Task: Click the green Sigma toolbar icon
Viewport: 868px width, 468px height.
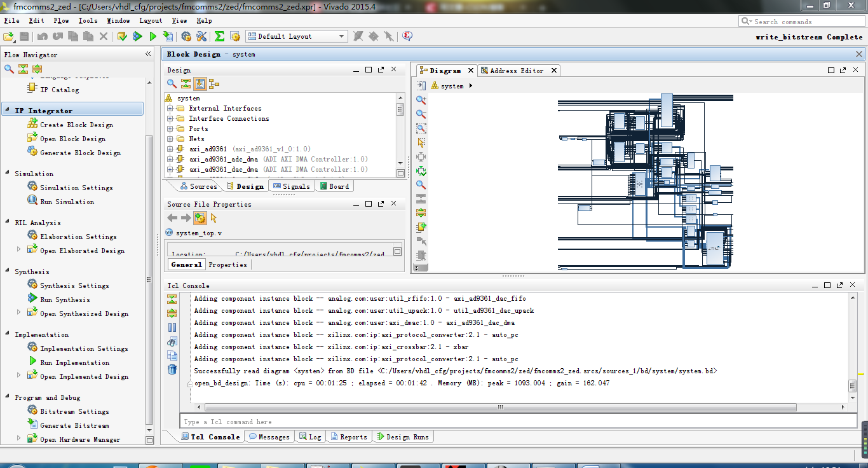Action: coord(219,36)
